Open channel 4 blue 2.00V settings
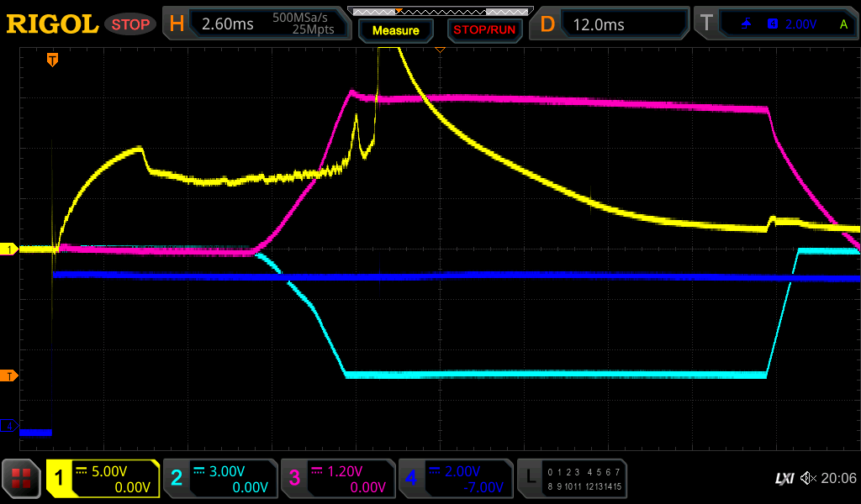The width and height of the screenshot is (861, 504). coord(456,479)
